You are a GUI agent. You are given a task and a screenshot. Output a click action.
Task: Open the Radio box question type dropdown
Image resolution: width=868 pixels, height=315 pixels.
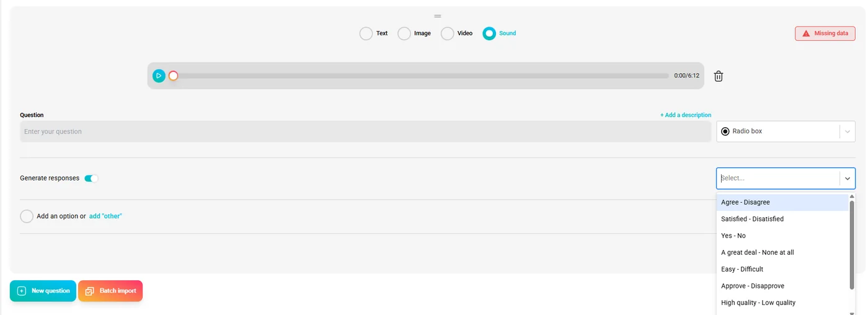pos(786,131)
